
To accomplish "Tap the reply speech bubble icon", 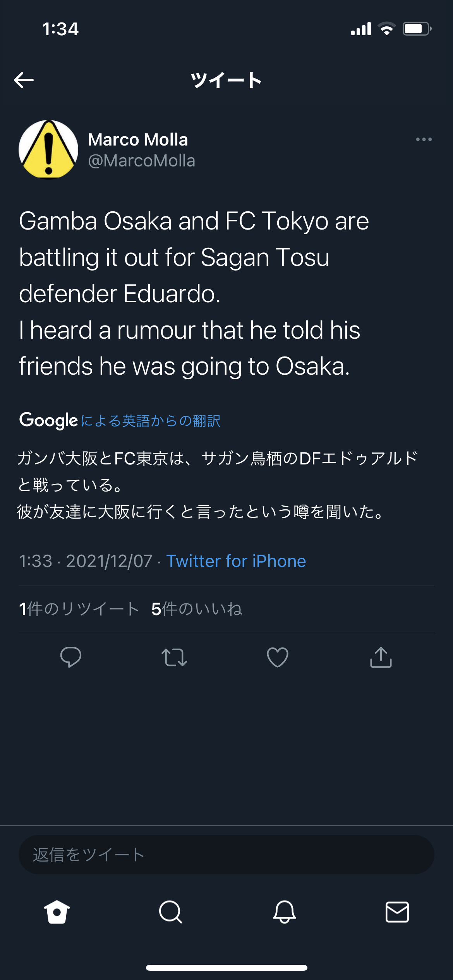I will pos(71,657).
